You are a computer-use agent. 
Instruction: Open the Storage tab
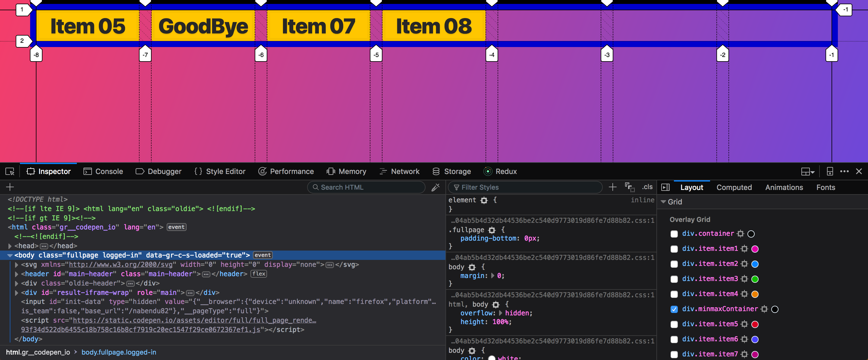click(451, 172)
